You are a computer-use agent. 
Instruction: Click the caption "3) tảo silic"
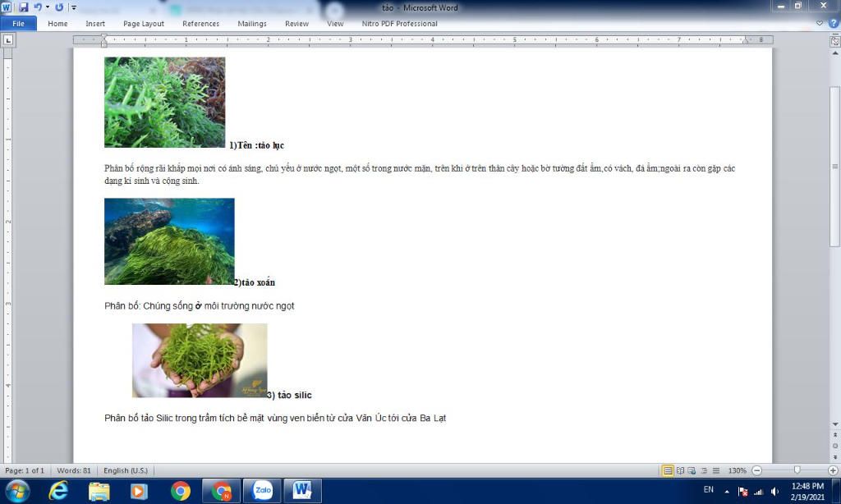pyautogui.click(x=290, y=395)
